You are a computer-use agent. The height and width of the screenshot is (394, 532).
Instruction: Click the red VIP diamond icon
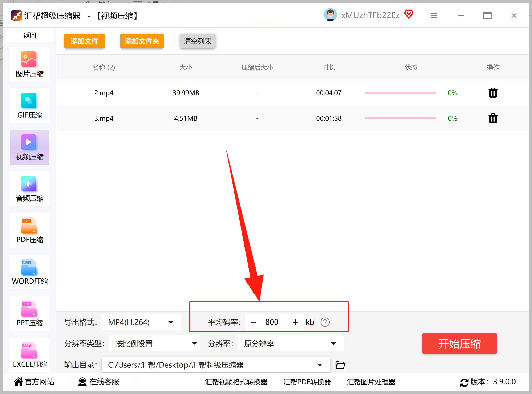coord(409,14)
